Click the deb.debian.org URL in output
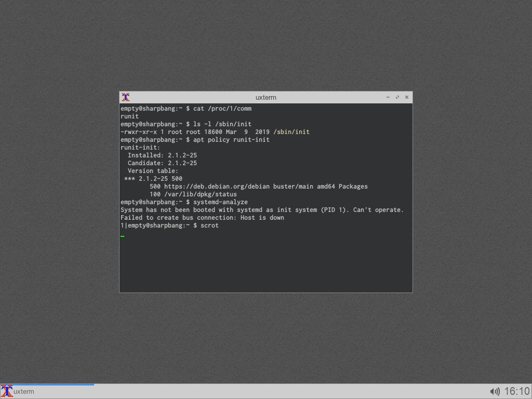This screenshot has height=399, width=532. 217,187
